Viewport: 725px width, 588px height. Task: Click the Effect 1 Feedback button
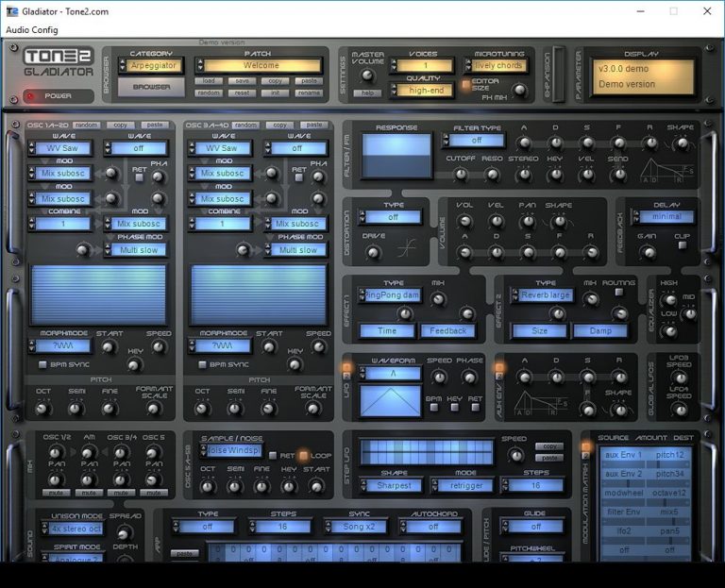coord(448,331)
